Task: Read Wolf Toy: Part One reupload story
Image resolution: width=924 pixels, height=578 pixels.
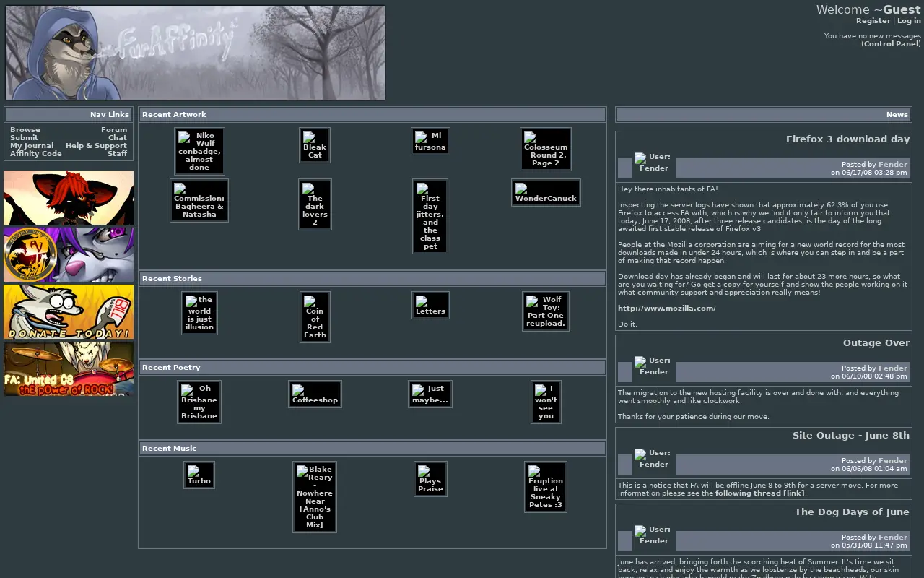Action: (546, 311)
